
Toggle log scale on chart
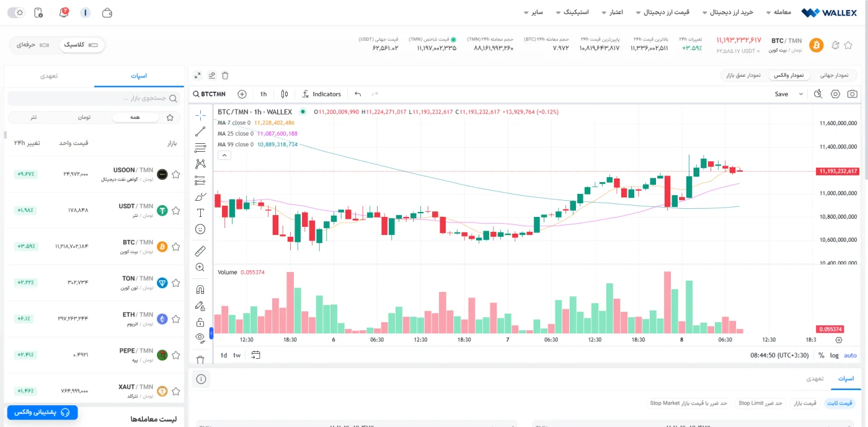point(835,355)
